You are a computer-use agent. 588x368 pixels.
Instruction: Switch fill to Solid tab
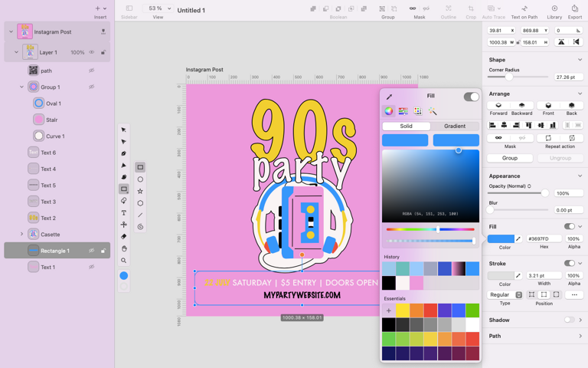point(406,127)
